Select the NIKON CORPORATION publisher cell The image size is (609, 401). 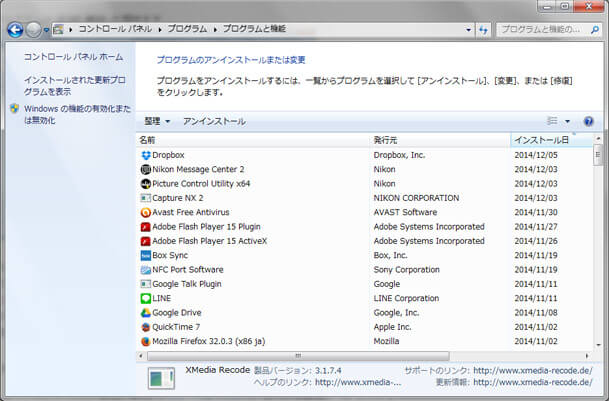[416, 198]
